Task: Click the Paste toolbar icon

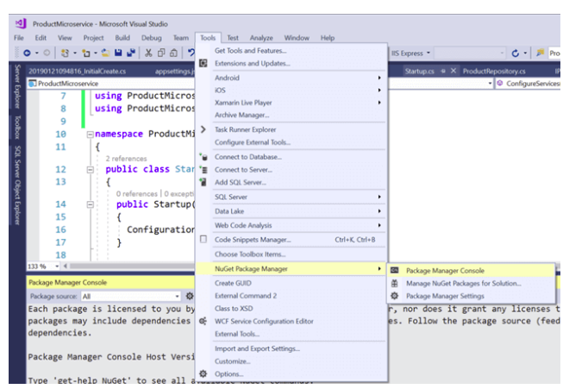Action: pos(173,53)
